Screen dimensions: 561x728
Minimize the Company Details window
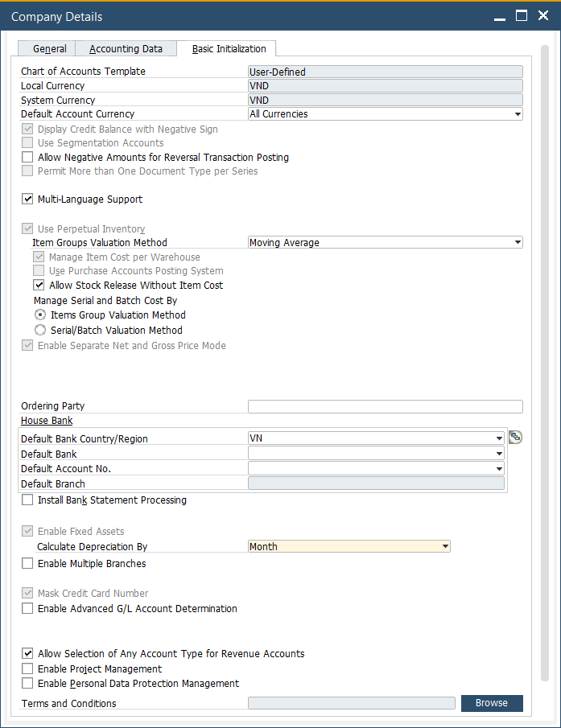click(x=500, y=15)
